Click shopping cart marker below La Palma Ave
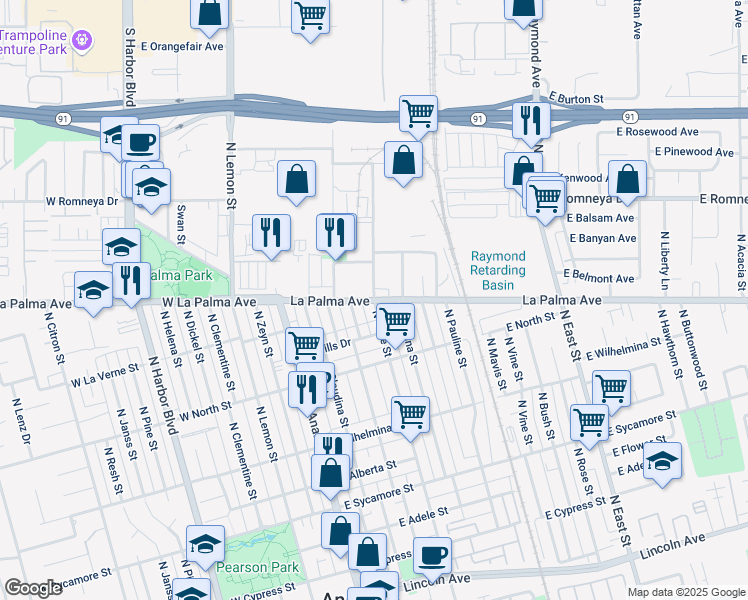Image resolution: width=748 pixels, height=600 pixels. tap(395, 321)
